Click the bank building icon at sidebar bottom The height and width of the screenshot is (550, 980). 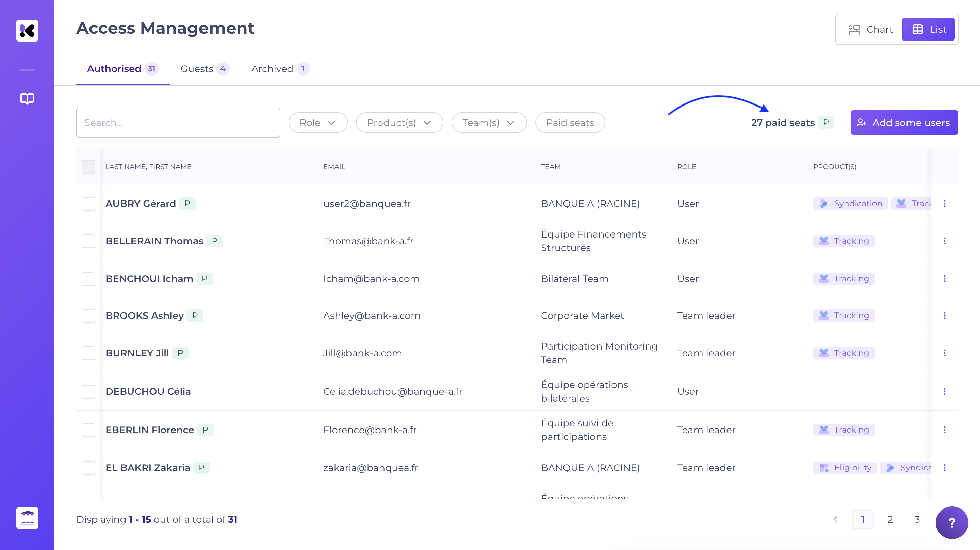click(x=27, y=518)
